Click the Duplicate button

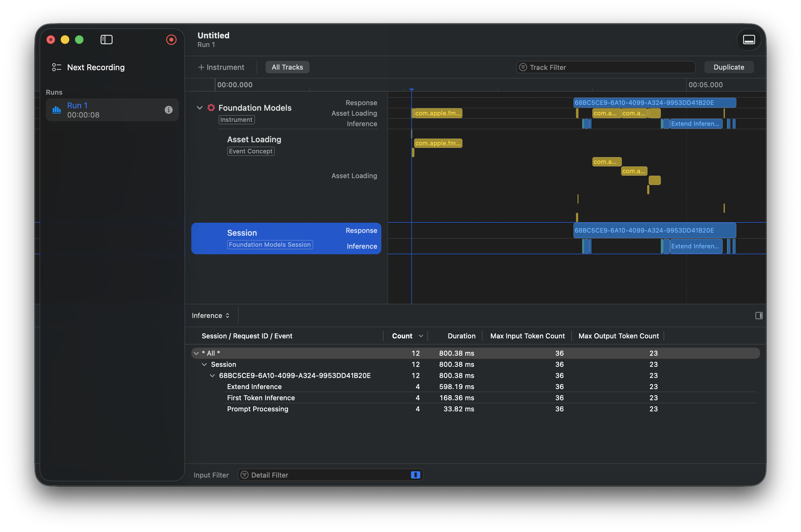click(x=729, y=67)
